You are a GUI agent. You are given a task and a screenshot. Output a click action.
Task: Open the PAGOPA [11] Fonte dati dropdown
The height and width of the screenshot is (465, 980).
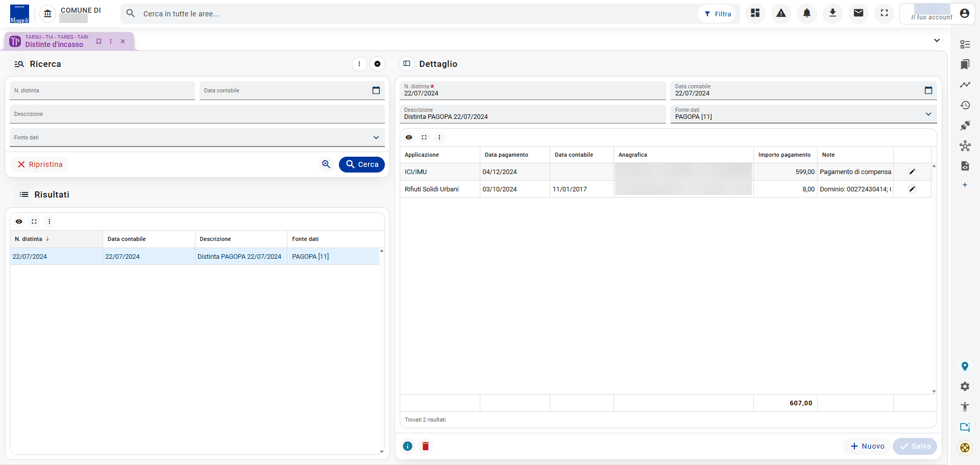coord(803,114)
